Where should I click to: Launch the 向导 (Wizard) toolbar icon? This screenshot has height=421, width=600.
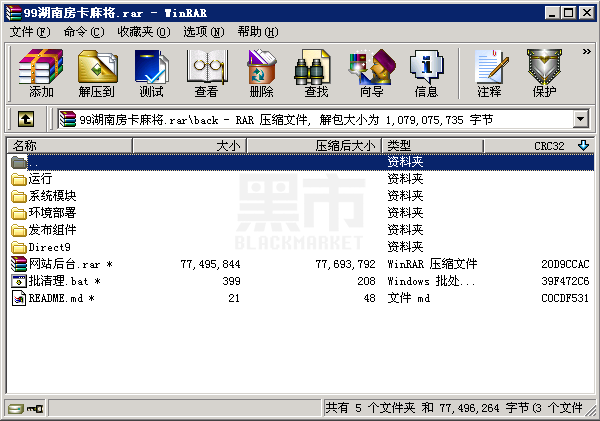pyautogui.click(x=372, y=72)
